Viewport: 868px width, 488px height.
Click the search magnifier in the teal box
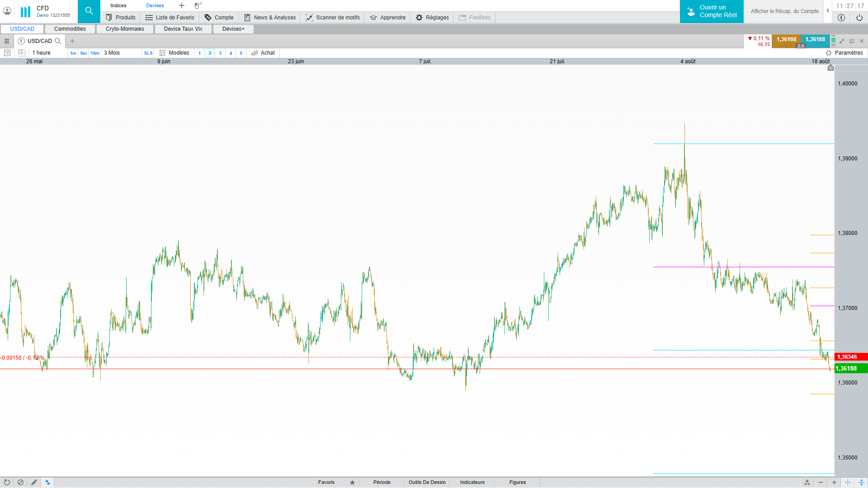89,11
